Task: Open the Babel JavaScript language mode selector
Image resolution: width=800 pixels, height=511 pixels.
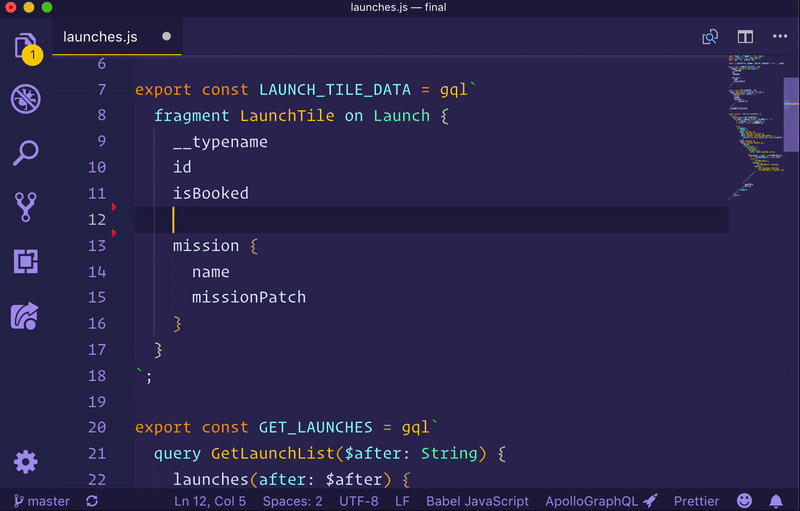Action: click(477, 500)
